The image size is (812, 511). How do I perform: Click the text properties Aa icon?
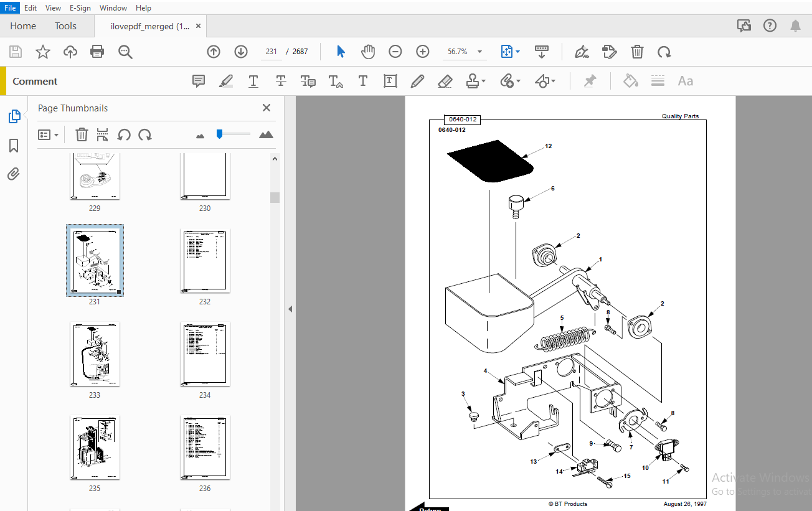686,81
